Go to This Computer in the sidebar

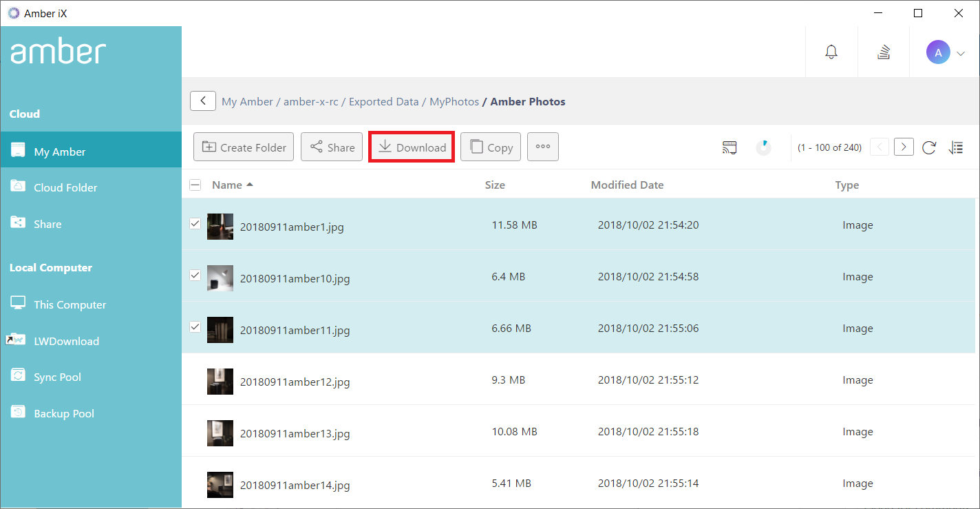tap(70, 304)
